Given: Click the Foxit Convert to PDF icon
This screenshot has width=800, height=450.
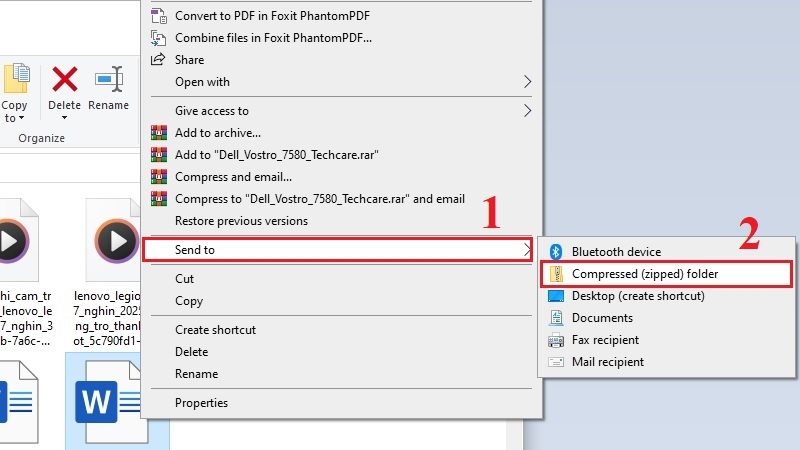Looking at the screenshot, I should point(159,16).
